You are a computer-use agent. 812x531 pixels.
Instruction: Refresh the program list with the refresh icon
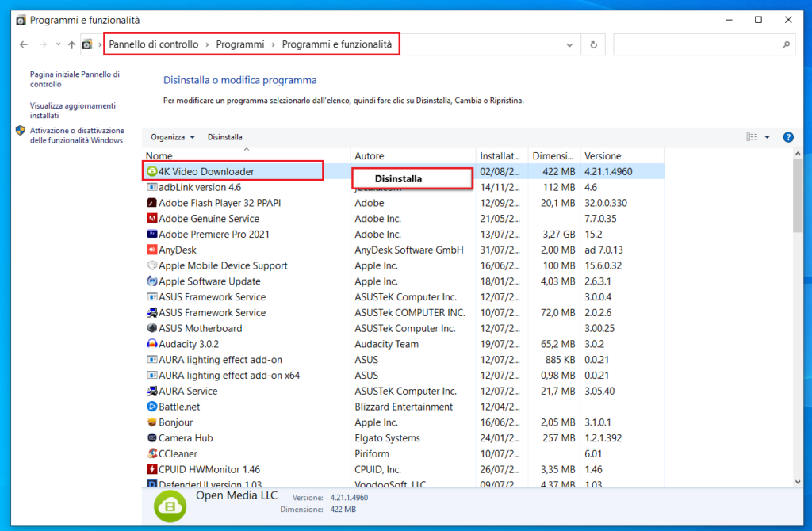(x=593, y=44)
